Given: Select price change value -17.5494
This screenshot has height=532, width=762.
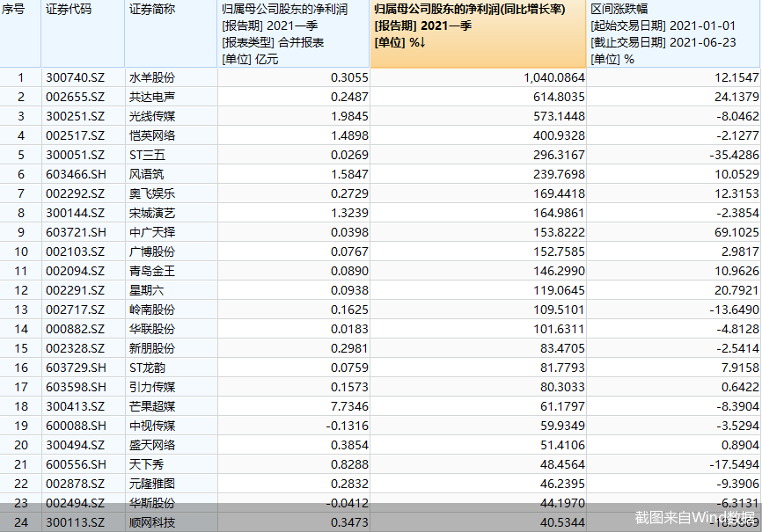Looking at the screenshot, I should click(734, 464).
